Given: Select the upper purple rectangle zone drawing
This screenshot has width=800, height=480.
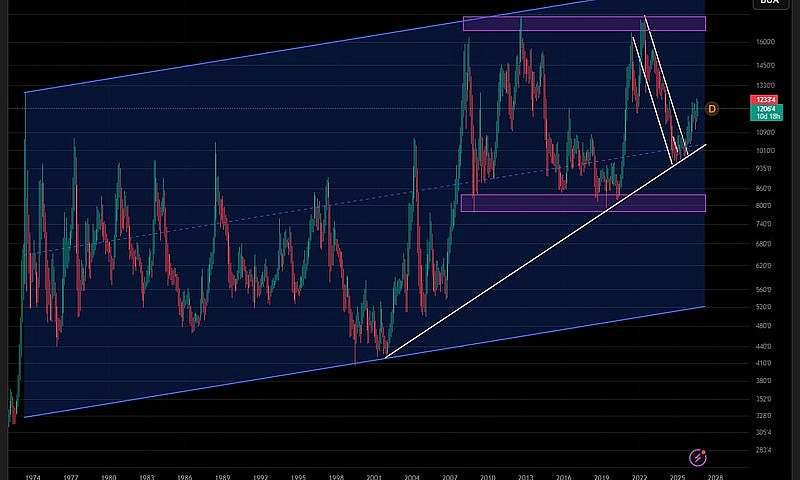Looking at the screenshot, I should 584,23.
